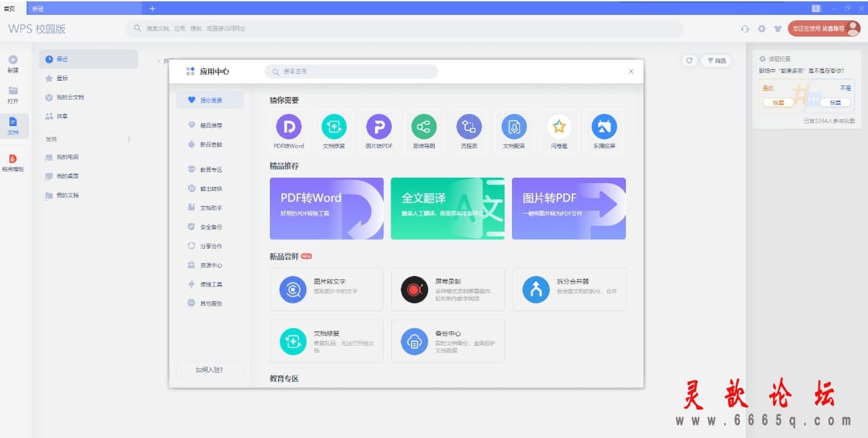Close the 应用中心 dialog
Image resolution: width=868 pixels, height=438 pixels.
click(x=631, y=71)
